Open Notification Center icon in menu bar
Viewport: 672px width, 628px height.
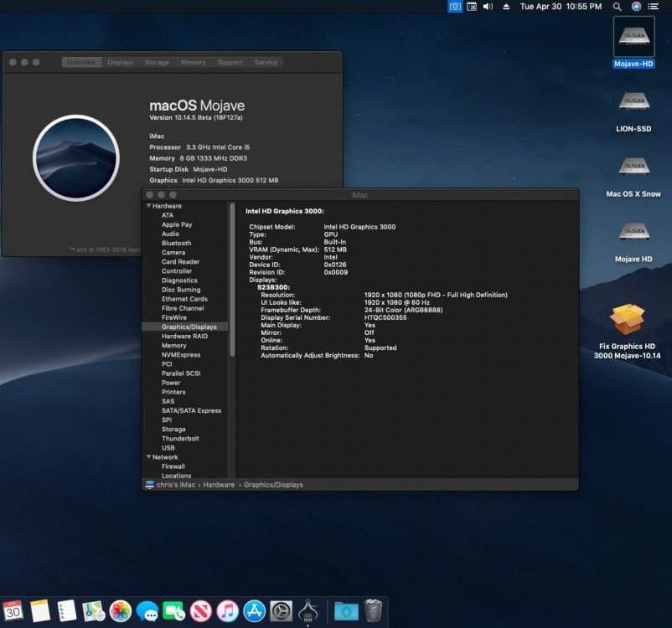coord(653,7)
